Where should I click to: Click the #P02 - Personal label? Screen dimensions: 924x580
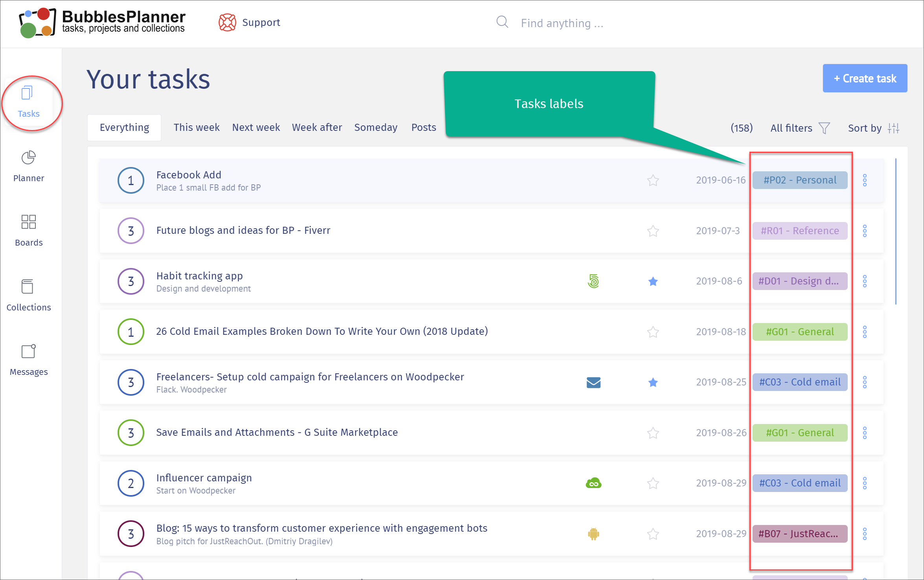point(800,180)
